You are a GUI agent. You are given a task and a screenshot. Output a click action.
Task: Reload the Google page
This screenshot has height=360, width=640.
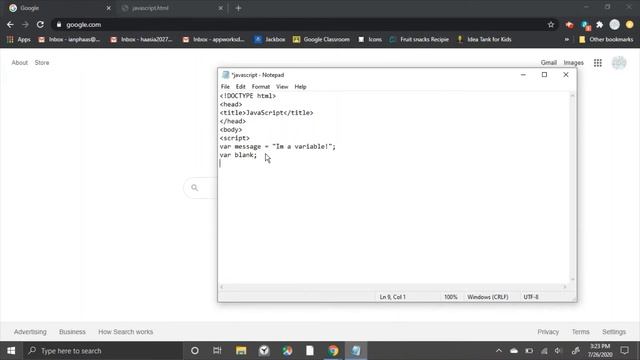coord(40,24)
